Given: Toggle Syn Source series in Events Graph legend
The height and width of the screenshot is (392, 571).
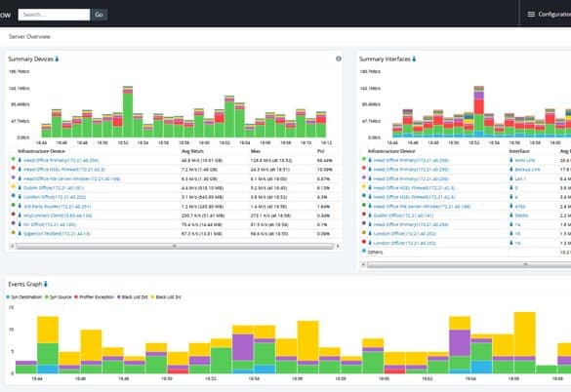Looking at the screenshot, I should pyautogui.click(x=58, y=297).
